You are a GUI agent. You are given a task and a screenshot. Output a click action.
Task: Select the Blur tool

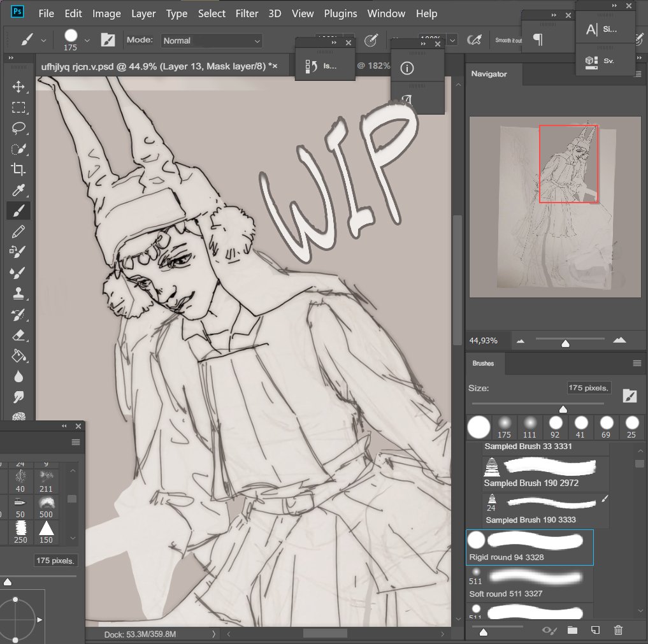[x=18, y=376]
